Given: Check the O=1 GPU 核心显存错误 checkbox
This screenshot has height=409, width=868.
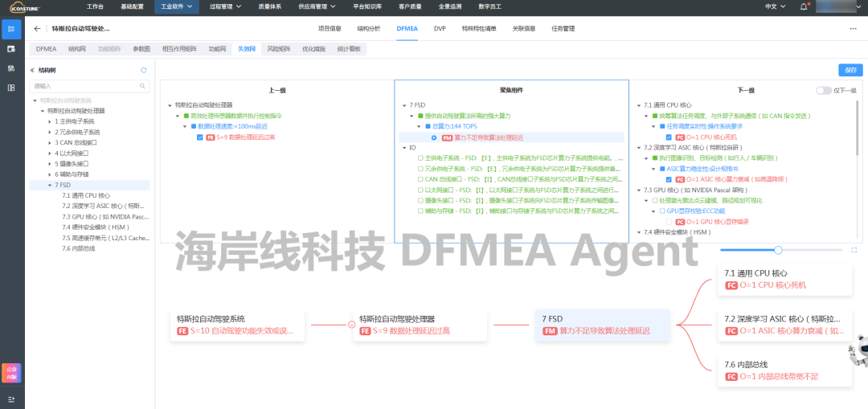Looking at the screenshot, I should pos(669,222).
